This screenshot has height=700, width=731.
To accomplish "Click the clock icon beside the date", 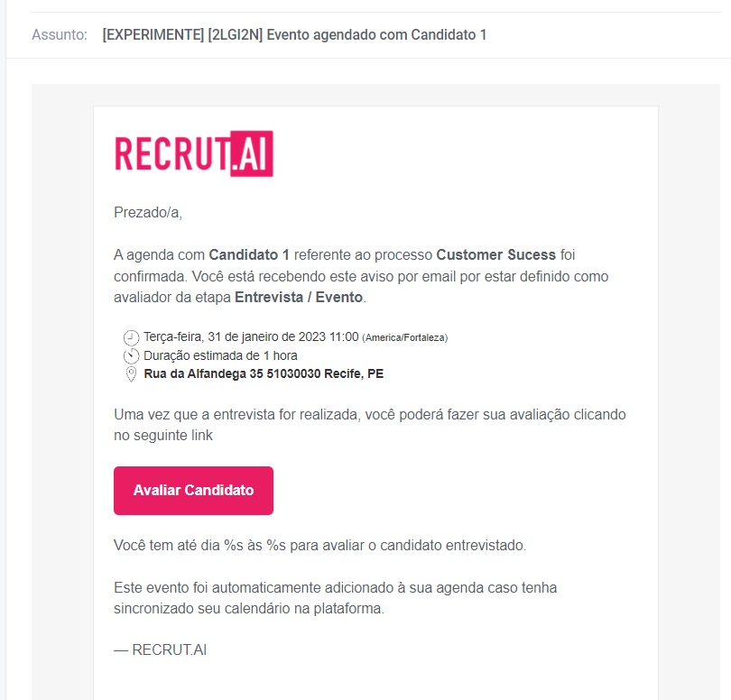I will [x=131, y=337].
